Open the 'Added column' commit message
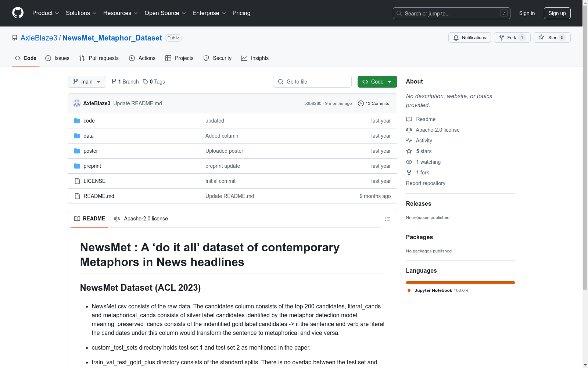The image size is (588, 368). click(x=222, y=136)
